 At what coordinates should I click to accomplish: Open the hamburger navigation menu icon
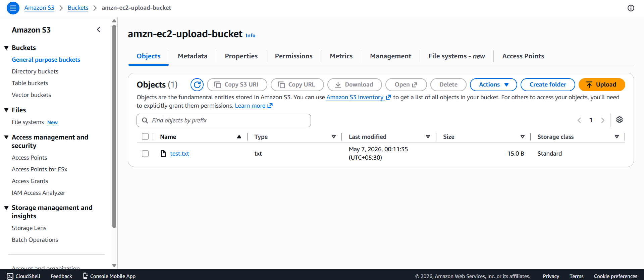pyautogui.click(x=13, y=8)
